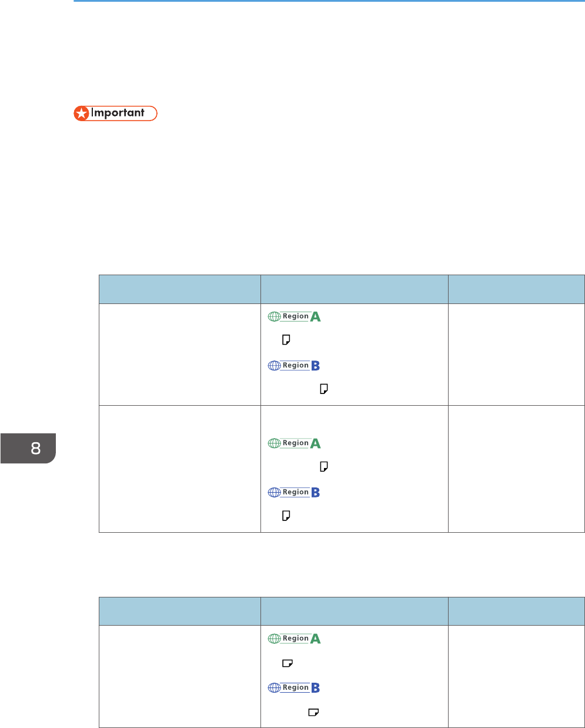Click Region A icon in first table's top row
Viewport: 585px width, 728px height.
click(x=294, y=316)
